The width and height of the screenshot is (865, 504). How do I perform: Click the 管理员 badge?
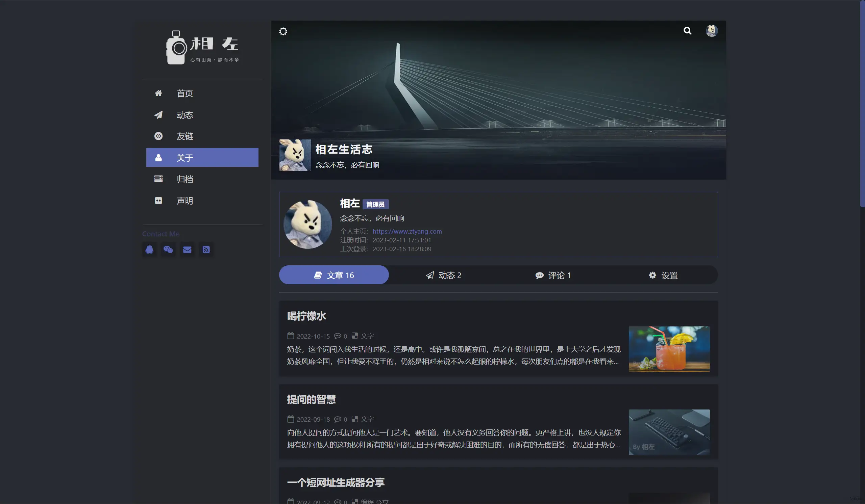(375, 204)
